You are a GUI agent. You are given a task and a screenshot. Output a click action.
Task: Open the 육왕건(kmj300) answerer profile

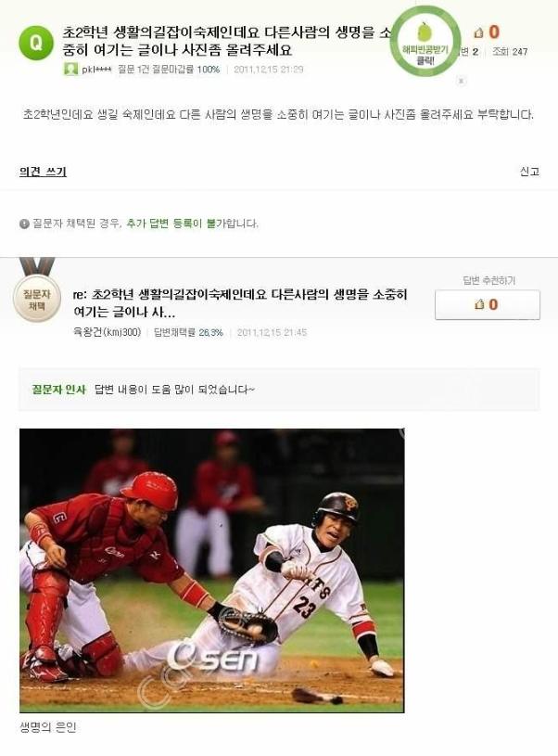coord(107,332)
